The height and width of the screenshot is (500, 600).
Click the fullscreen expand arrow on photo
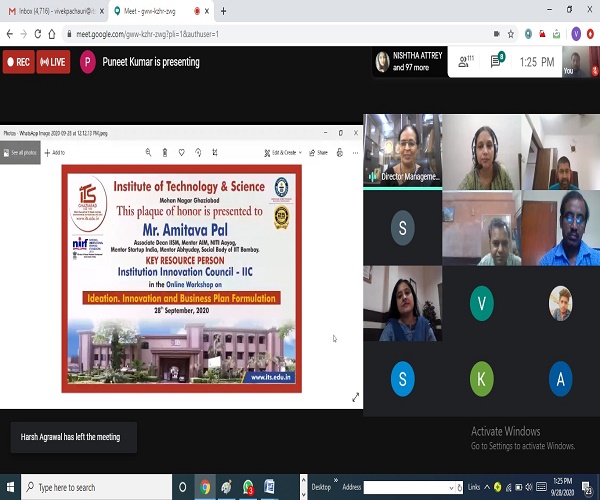355,397
